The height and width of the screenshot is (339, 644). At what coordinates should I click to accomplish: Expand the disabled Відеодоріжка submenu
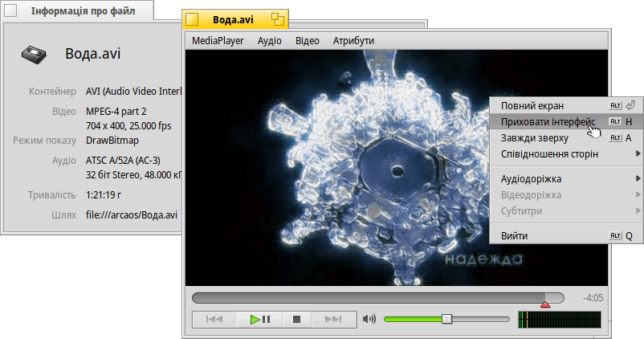tap(566, 194)
